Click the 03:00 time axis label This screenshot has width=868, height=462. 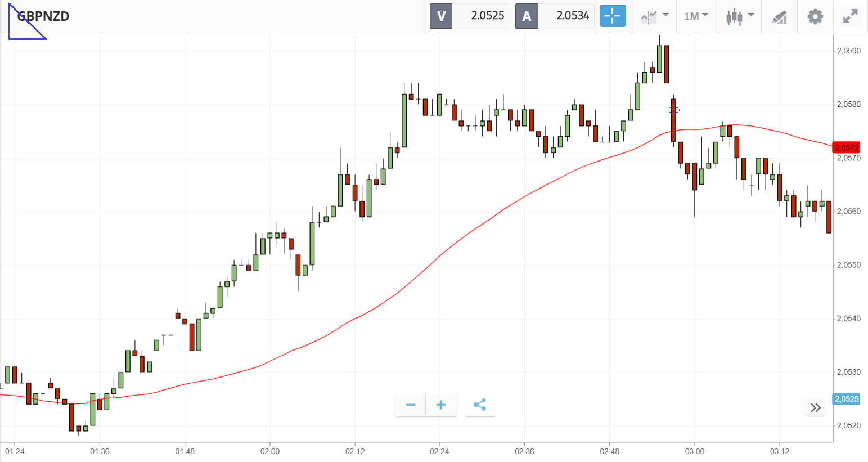click(x=694, y=451)
